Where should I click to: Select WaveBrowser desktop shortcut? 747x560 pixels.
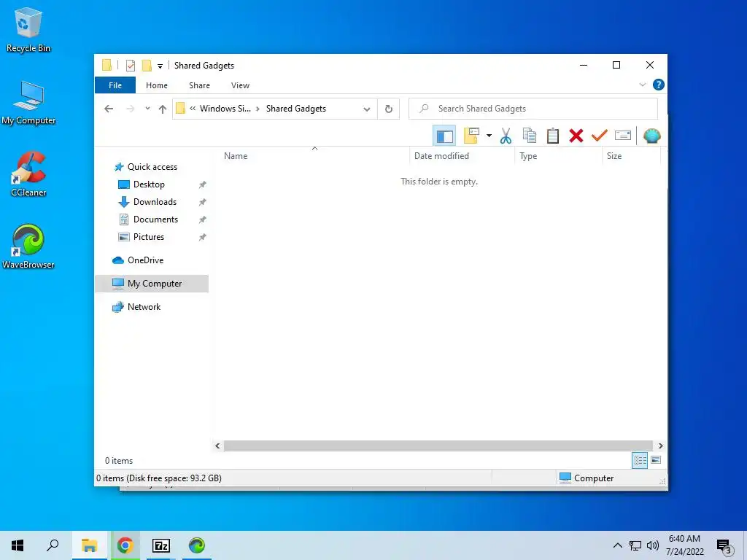(28, 246)
